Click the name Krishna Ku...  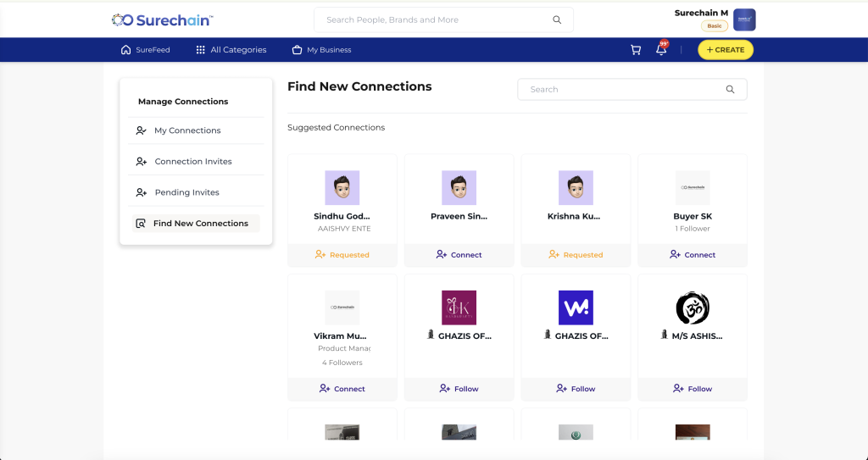(x=574, y=216)
